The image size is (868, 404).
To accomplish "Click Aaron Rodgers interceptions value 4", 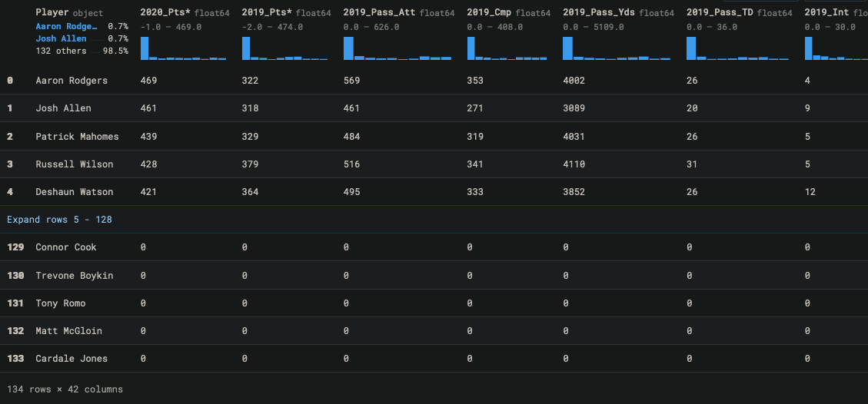I will 807,81.
